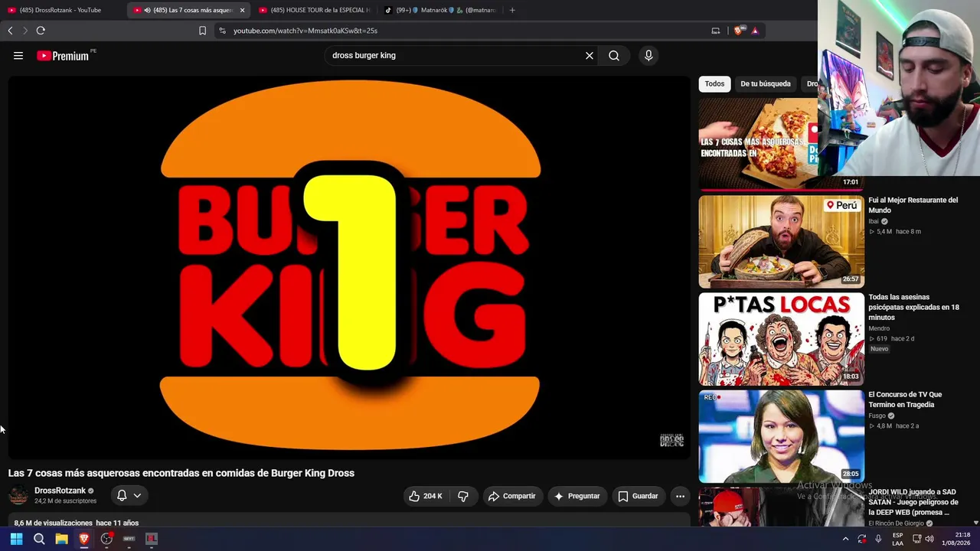Select the 'Todos' filter chip

click(714, 83)
